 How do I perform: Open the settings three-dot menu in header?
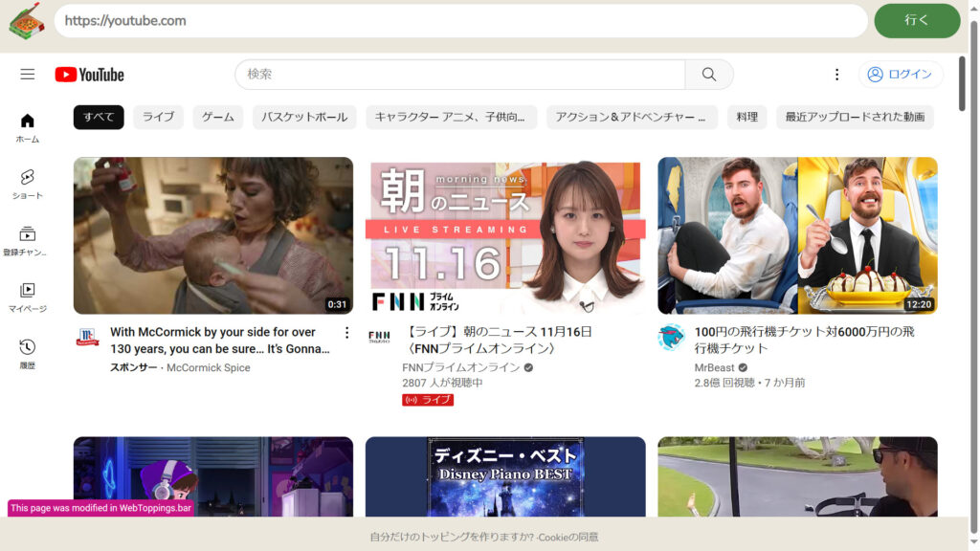click(x=836, y=75)
